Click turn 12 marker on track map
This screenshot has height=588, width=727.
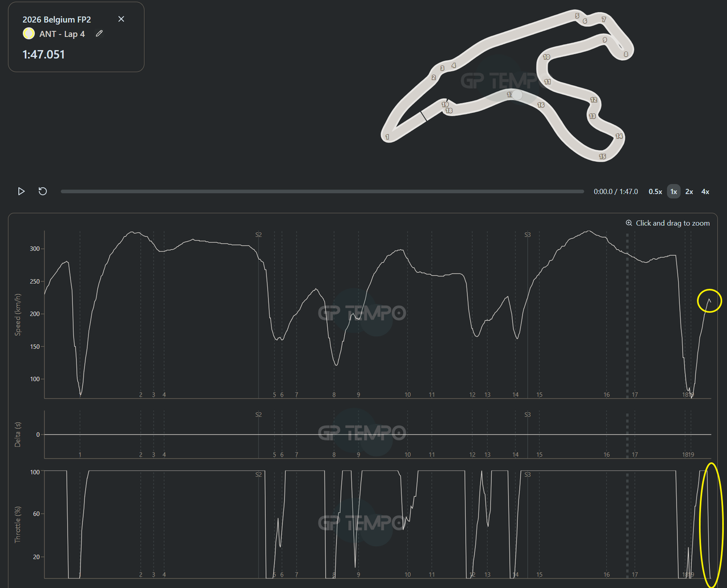[594, 100]
